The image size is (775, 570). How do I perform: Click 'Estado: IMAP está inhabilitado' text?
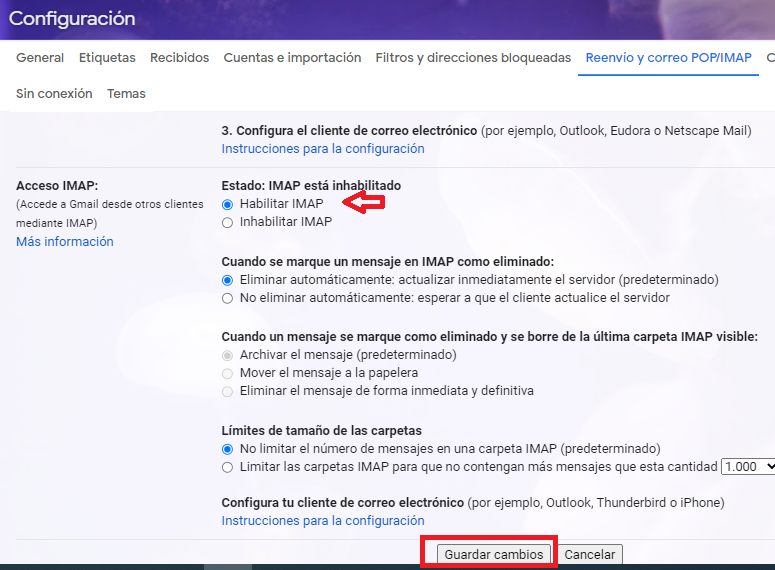point(311,185)
